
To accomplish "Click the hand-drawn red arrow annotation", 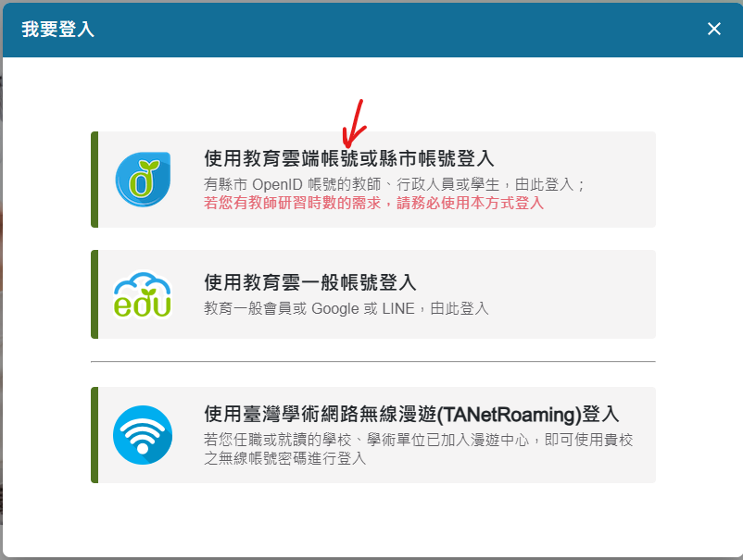I will pos(355,124).
